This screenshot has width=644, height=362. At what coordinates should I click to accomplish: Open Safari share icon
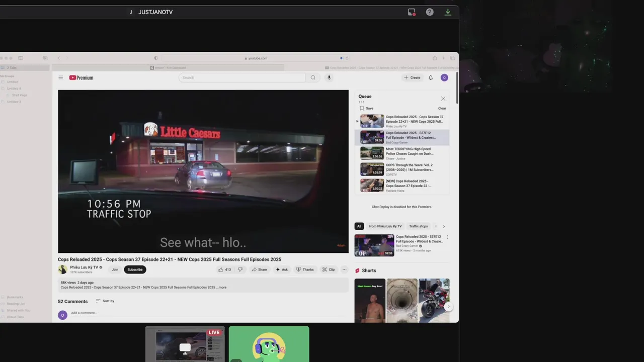tap(435, 58)
